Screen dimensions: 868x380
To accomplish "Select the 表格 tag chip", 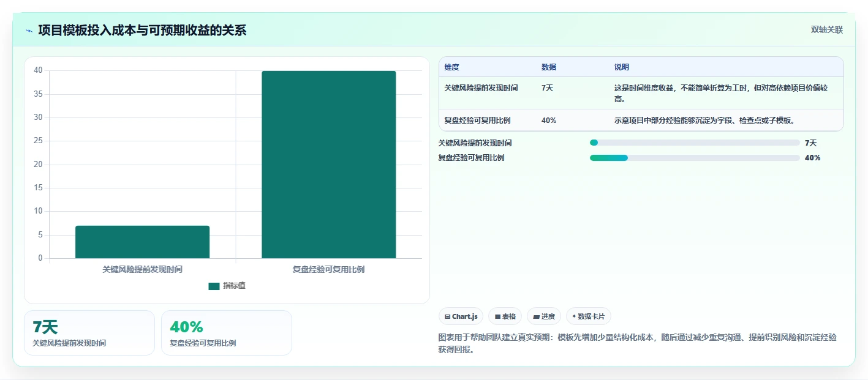I will [505, 316].
